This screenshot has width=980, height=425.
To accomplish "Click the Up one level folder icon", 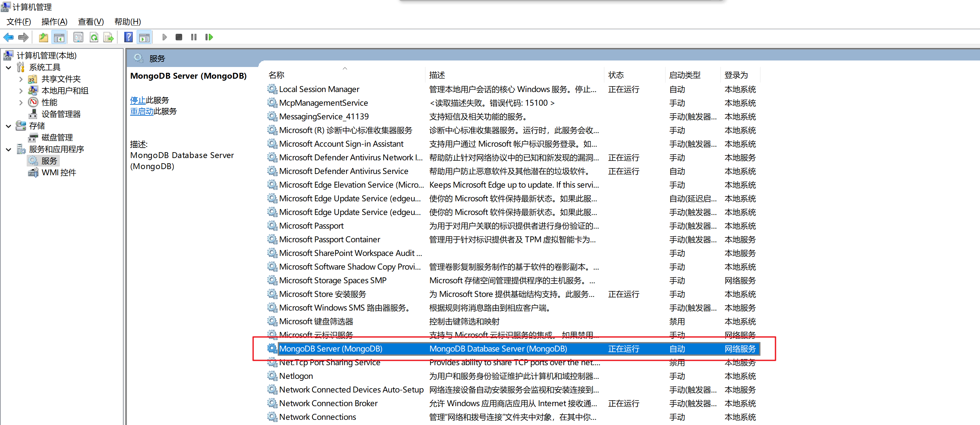I will 43,37.
